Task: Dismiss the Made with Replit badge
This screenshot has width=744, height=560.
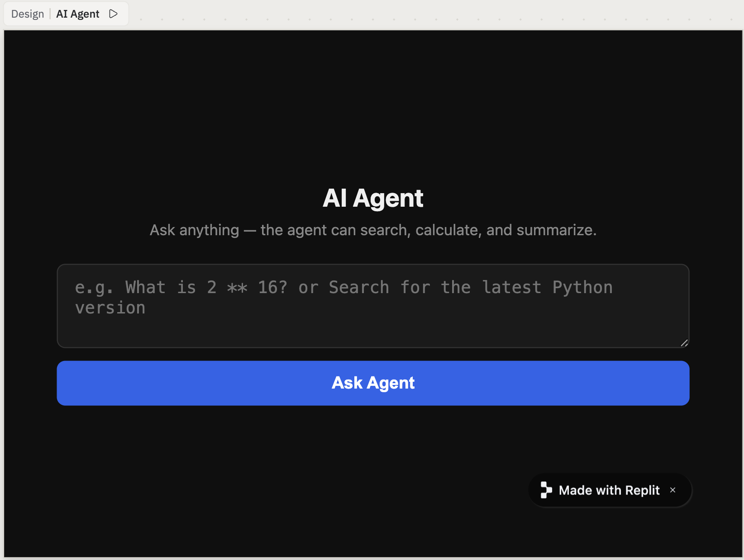Action: coord(672,490)
